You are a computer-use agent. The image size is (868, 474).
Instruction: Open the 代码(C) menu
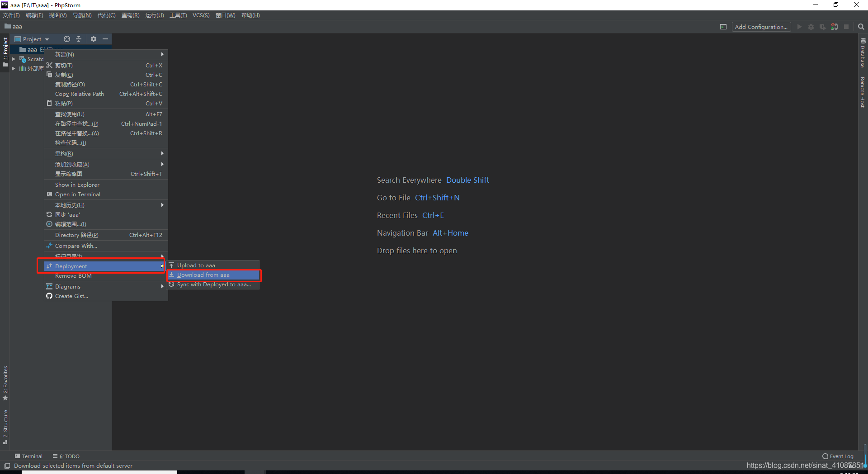click(106, 15)
